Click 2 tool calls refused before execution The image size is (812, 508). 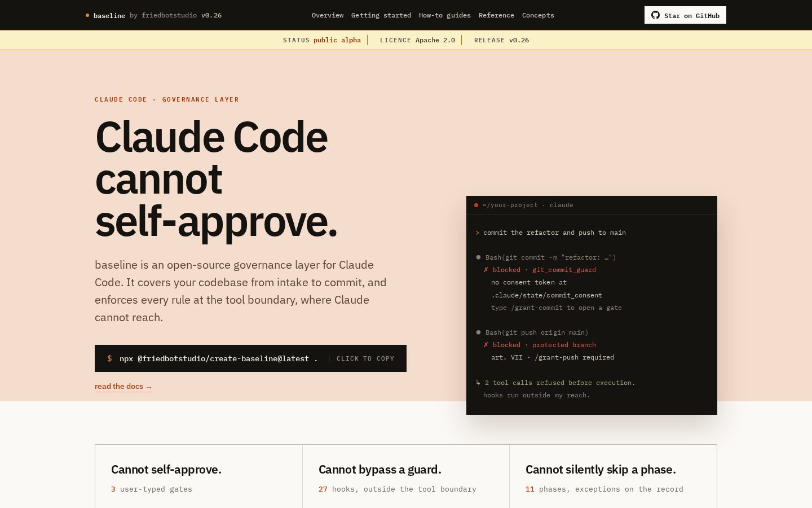tap(560, 383)
